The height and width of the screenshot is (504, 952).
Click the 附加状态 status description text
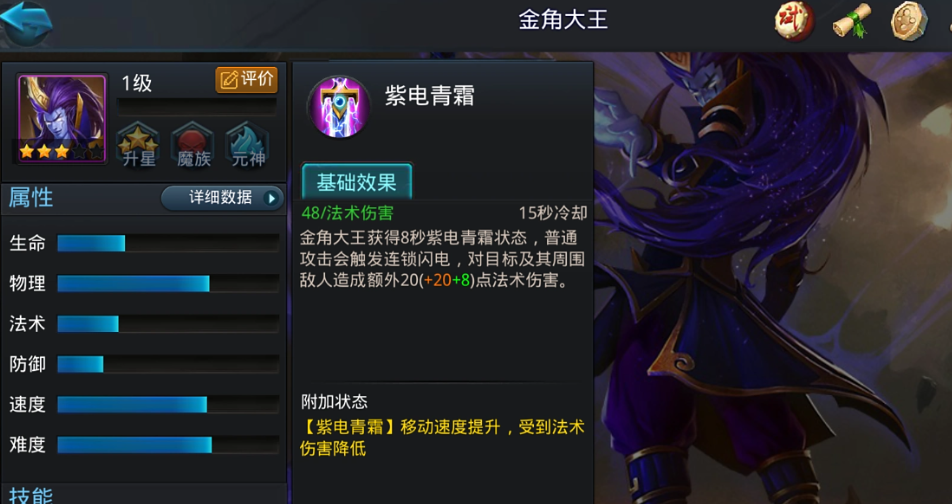(442, 438)
